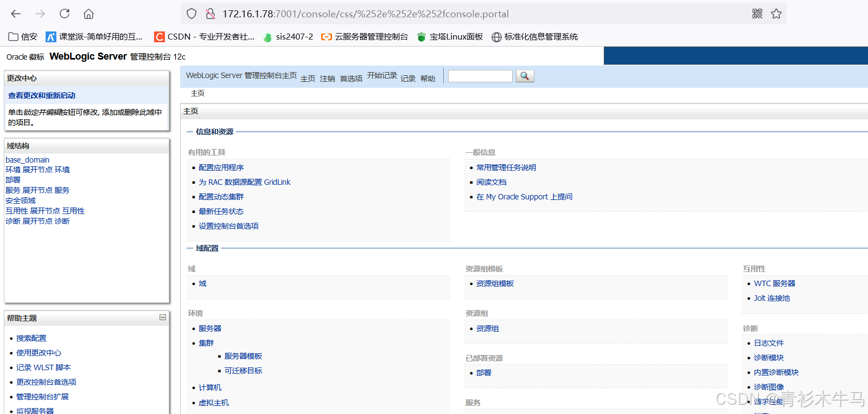868x414 pixels.
Task: Open 帮助 in console toolbar
Action: tap(427, 79)
